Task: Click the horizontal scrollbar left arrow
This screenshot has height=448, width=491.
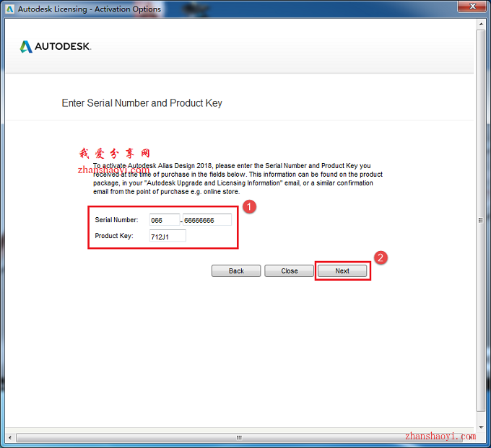Action: tap(10, 437)
